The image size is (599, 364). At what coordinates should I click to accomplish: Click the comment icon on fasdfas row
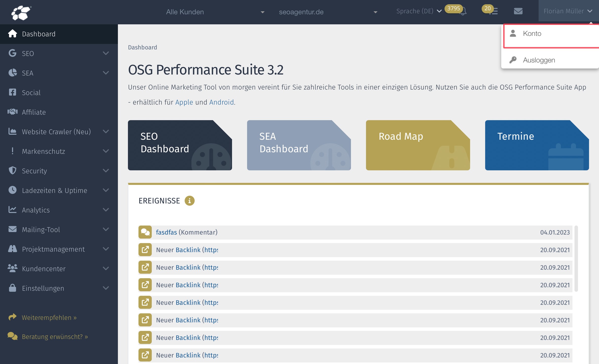(x=145, y=232)
